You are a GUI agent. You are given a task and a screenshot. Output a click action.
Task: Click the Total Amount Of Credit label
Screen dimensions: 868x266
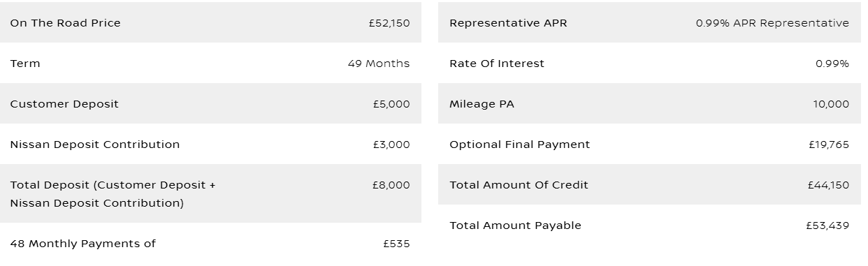519,185
